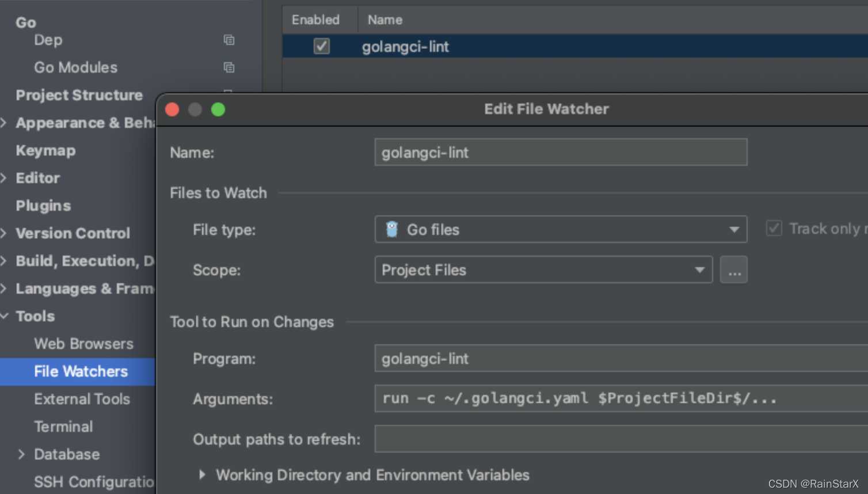Expand Working Directory and Environment Variables

coord(202,474)
